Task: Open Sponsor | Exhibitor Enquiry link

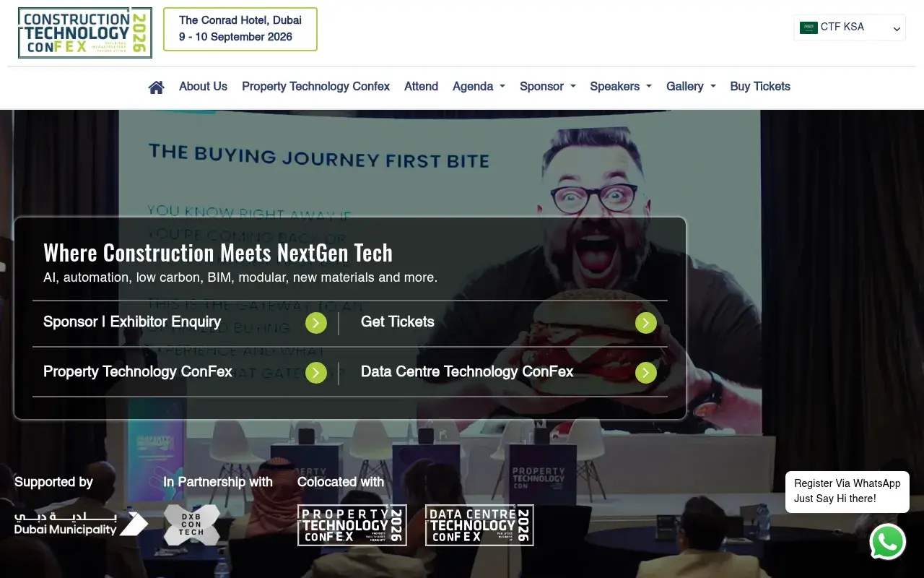Action: 132,322
